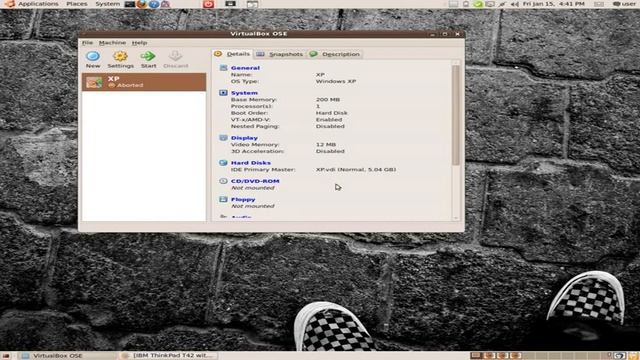This screenshot has width=640, height=360.
Task: Click the '3D Acceleration:' label
Action: point(257,151)
